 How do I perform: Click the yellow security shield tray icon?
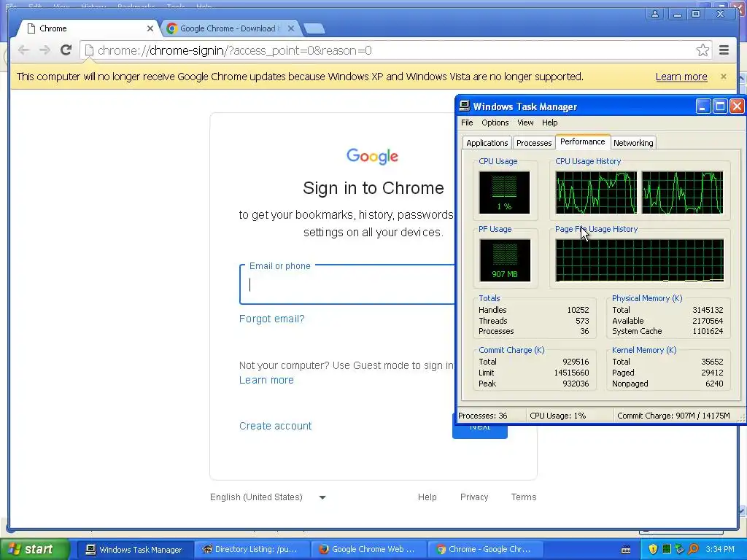coord(653,549)
